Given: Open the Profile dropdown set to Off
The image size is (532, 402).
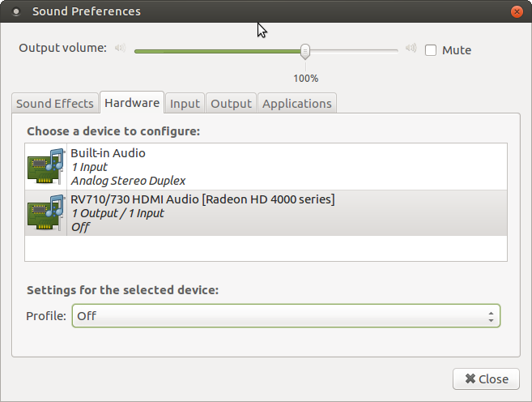Looking at the screenshot, I should [x=286, y=316].
